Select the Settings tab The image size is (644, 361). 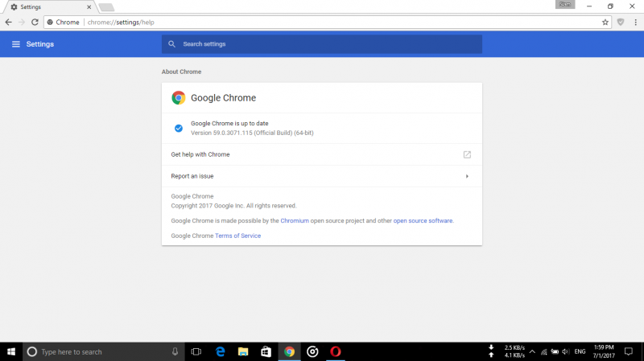[x=49, y=7]
